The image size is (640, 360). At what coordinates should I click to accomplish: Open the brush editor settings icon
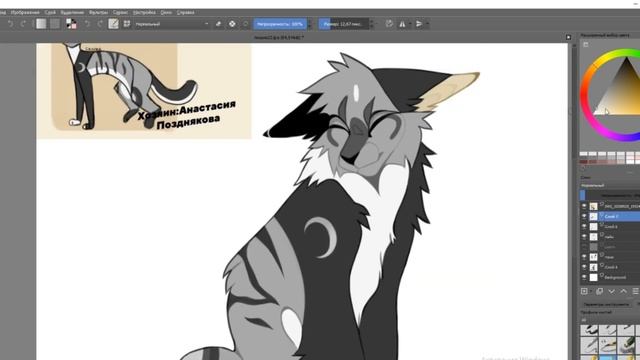pyautogui.click(x=113, y=24)
